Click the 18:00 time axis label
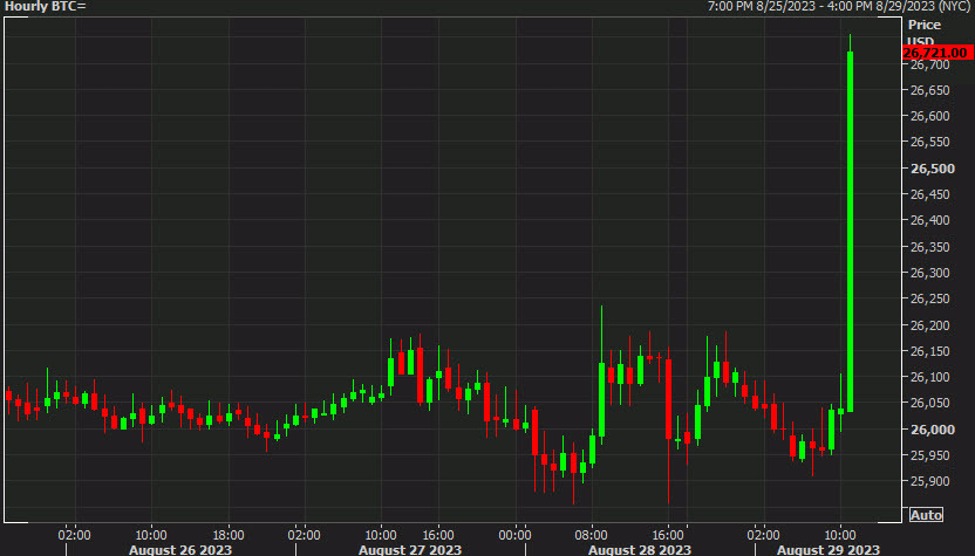The width and height of the screenshot is (975, 556). [x=228, y=535]
